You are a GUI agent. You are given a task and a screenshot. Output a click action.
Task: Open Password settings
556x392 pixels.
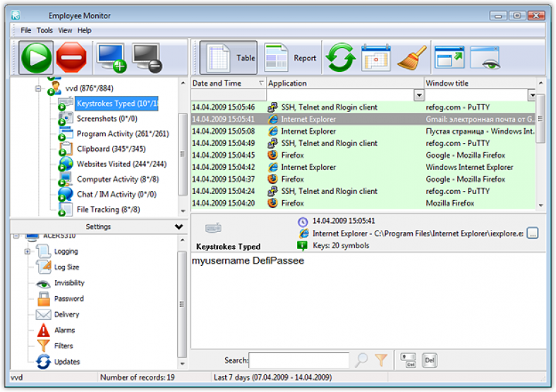coord(68,299)
